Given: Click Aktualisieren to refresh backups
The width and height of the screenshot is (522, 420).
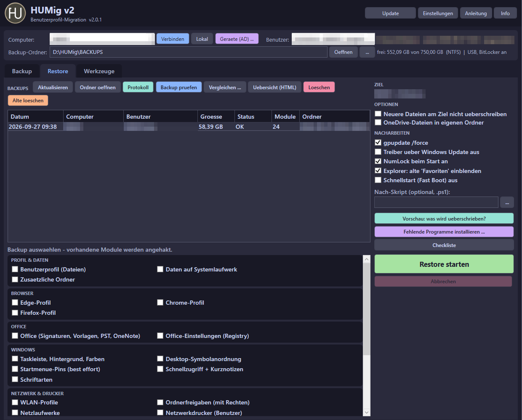Looking at the screenshot, I should (x=53, y=87).
